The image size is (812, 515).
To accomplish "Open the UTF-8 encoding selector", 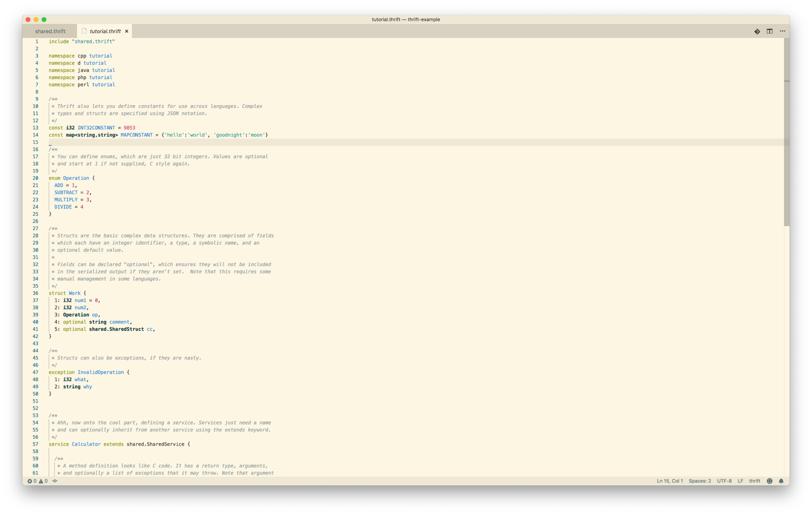I will click(x=724, y=481).
